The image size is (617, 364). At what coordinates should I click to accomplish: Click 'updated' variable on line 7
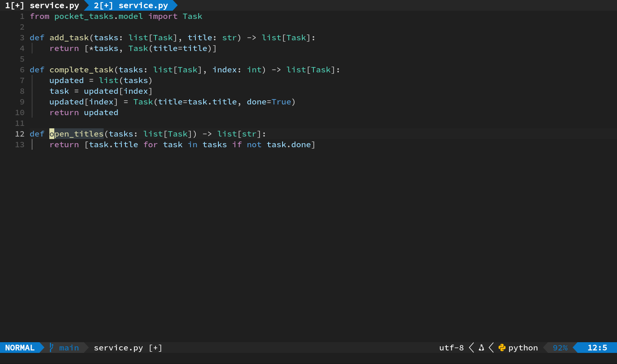coord(67,80)
